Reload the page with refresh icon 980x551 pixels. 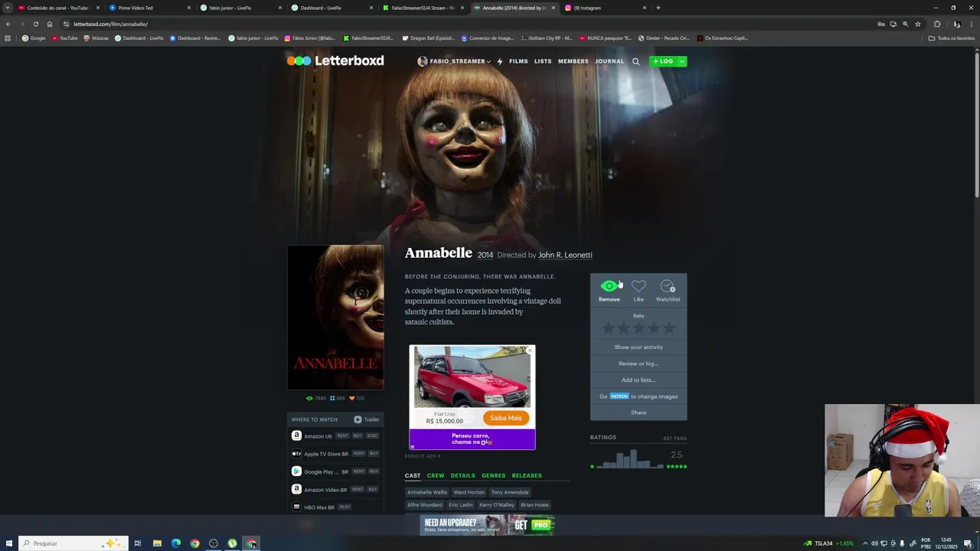pyautogui.click(x=35, y=24)
